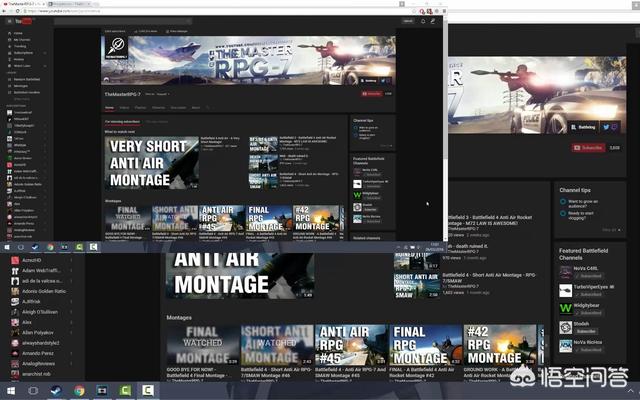640x400 pixels.
Task: Open #42 RPG MONTAGE thumbnail in small window
Action: (316, 218)
